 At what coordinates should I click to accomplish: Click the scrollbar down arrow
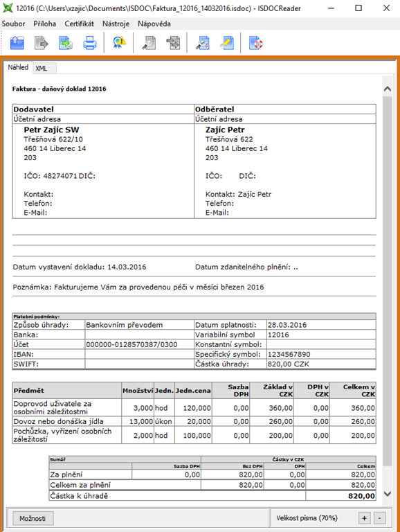[388, 494]
